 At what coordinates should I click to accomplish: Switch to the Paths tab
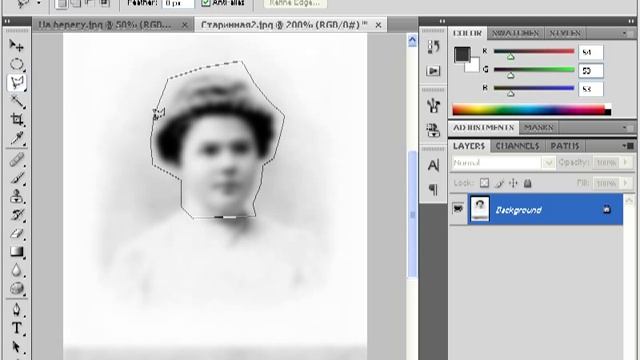pyautogui.click(x=565, y=146)
